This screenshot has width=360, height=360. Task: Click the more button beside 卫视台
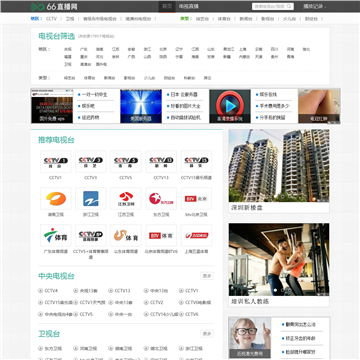coord(207,334)
